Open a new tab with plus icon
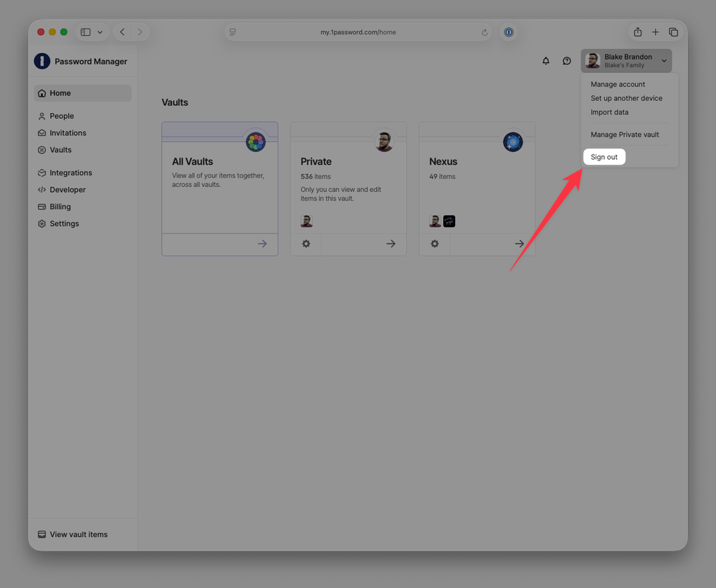The width and height of the screenshot is (716, 588). 655,32
